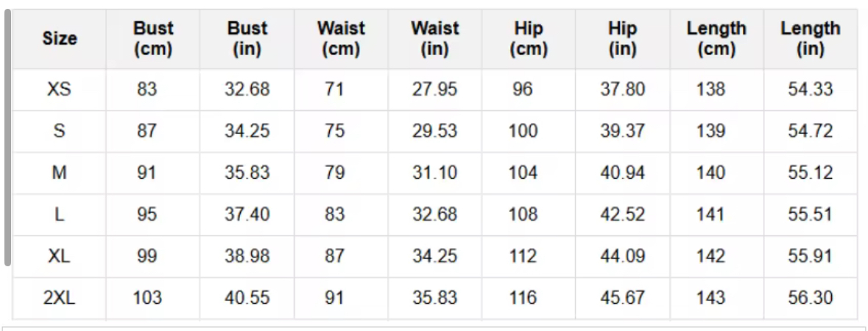Image resolution: width=868 pixels, height=331 pixels.
Task: Select the 2XL size row label
Action: tap(60, 298)
